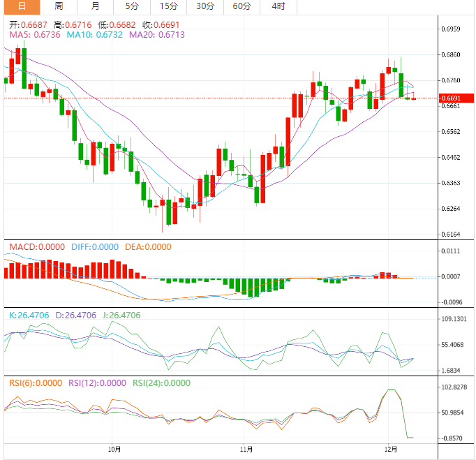Screen dimensions: 476x460
Task: Click the 12月 date axis label
Action: coord(391,449)
